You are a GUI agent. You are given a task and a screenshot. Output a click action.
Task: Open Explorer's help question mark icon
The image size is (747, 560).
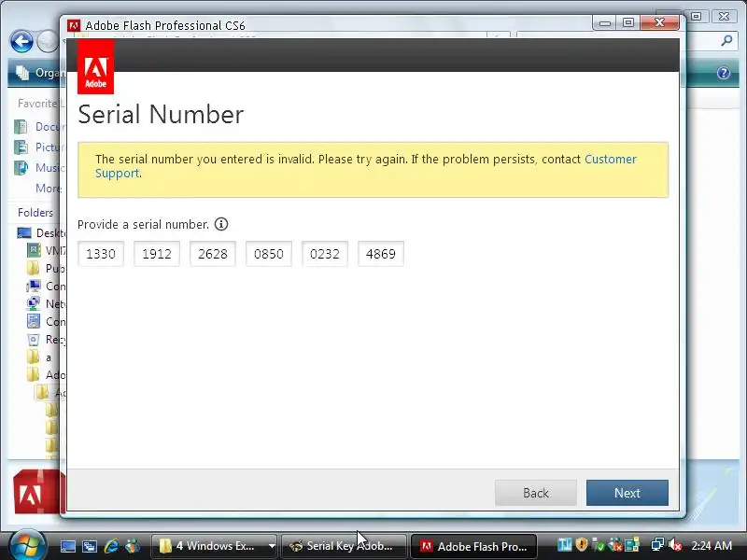(723, 73)
